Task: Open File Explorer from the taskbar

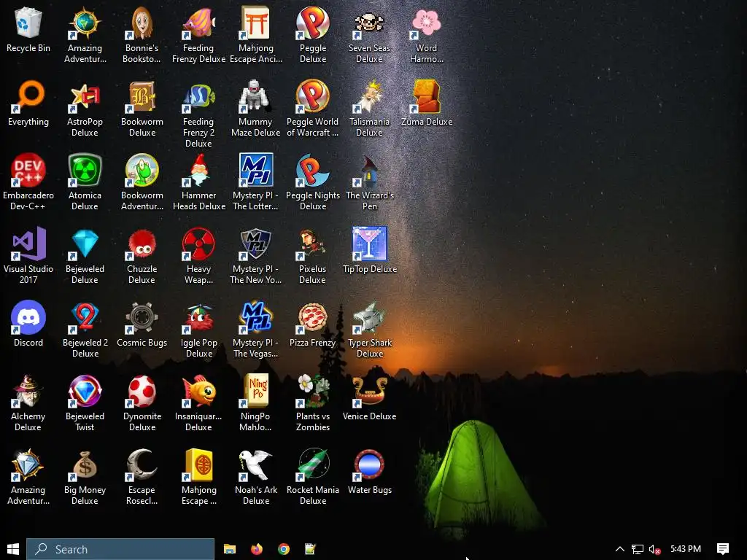Action: coord(230,549)
